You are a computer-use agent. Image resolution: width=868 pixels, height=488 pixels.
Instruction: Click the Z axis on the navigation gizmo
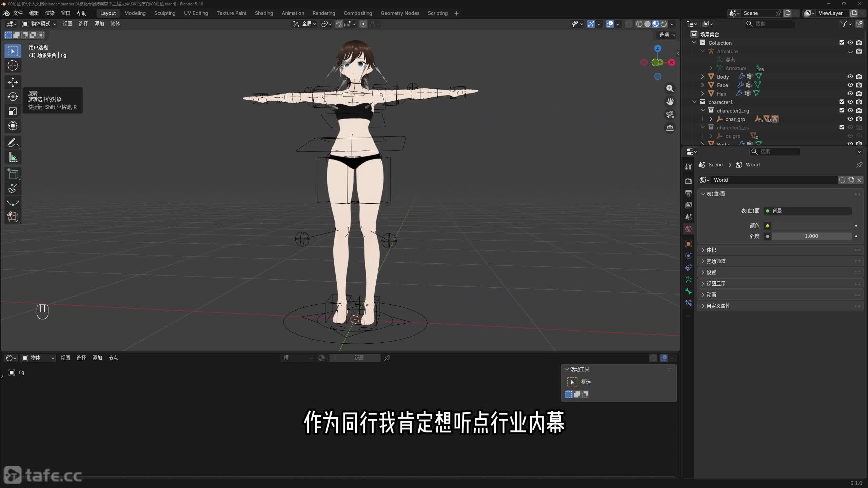click(x=658, y=48)
